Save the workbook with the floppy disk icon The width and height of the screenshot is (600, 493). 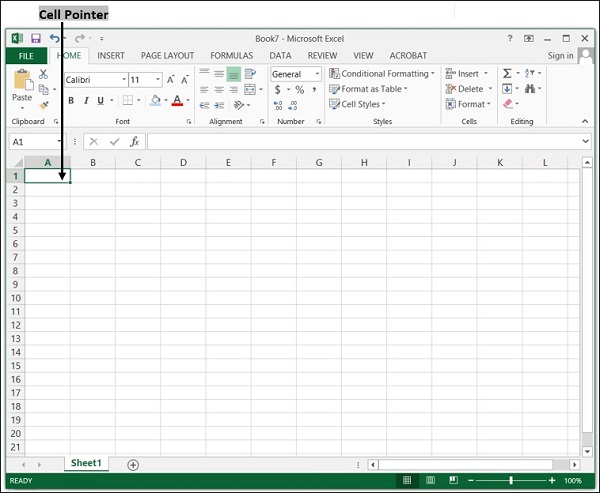[36, 38]
